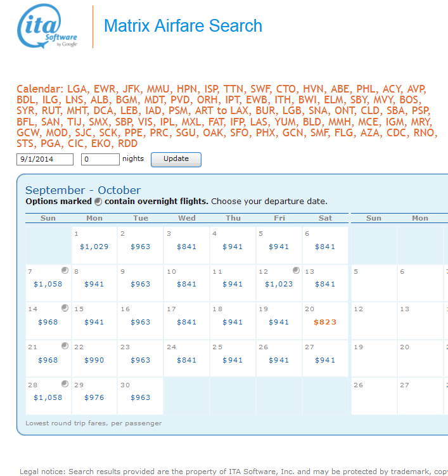
Task: Select the $976 fare on September 29
Action: pyautogui.click(x=94, y=397)
